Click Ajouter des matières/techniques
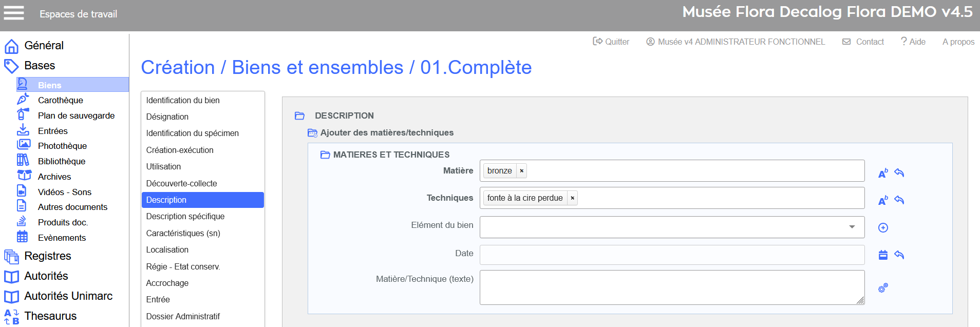 point(386,132)
